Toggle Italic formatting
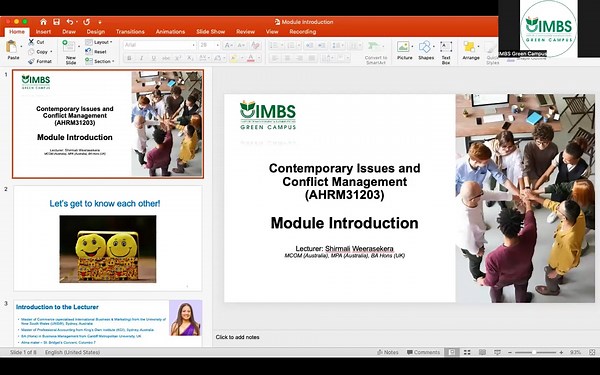Screen dimensions: 600x375 pyautogui.click(x=141, y=58)
